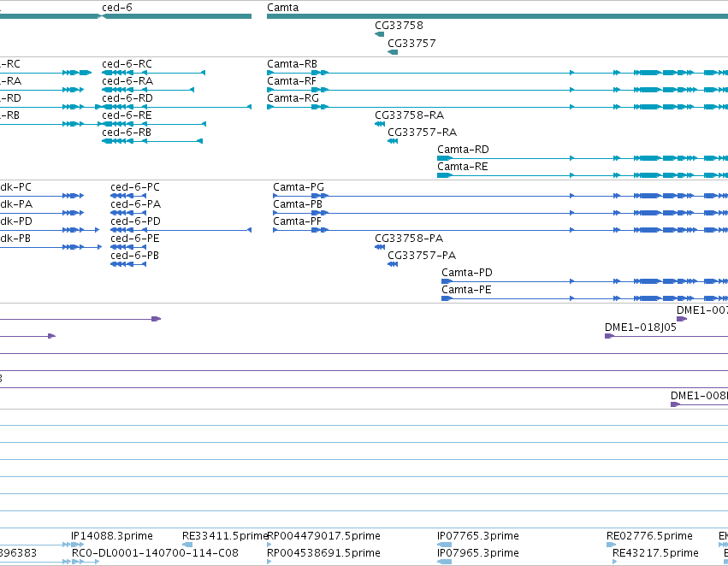Click the dk-PB protein label

pyautogui.click(x=15, y=239)
